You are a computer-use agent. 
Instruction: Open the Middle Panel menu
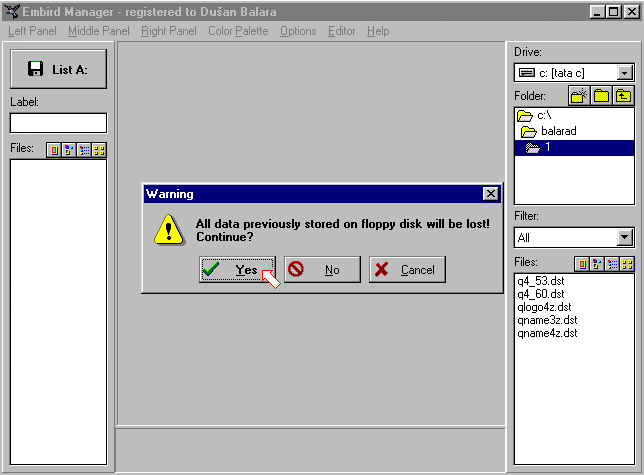[x=99, y=31]
